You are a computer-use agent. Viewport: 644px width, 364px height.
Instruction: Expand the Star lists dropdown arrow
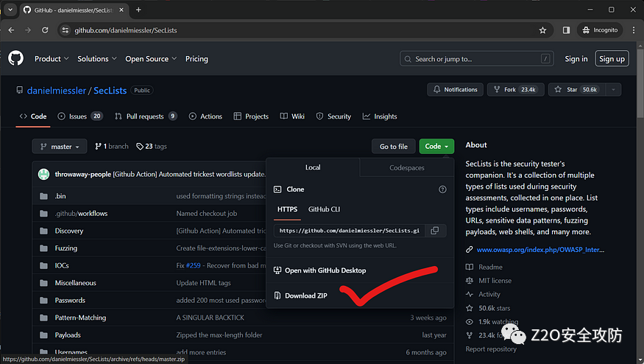point(613,90)
